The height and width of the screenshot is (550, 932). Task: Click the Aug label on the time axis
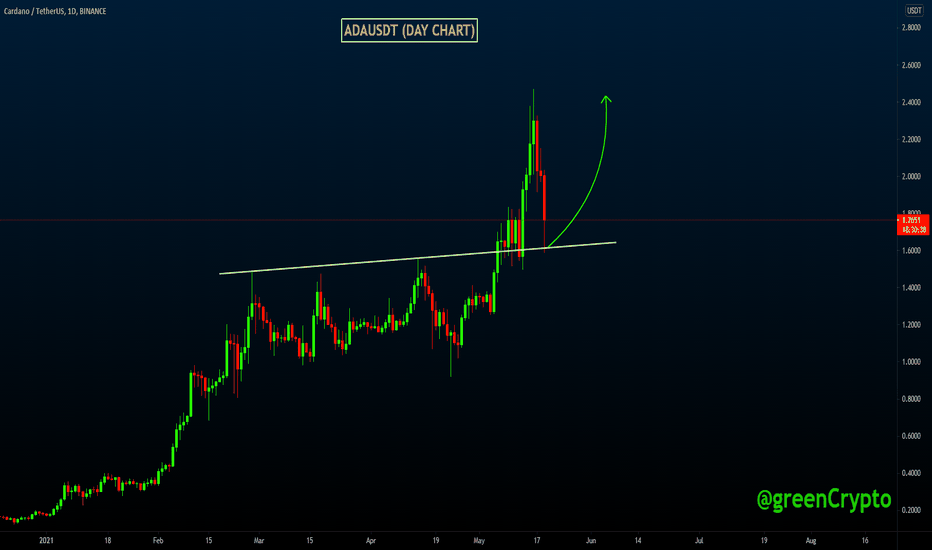pos(811,540)
